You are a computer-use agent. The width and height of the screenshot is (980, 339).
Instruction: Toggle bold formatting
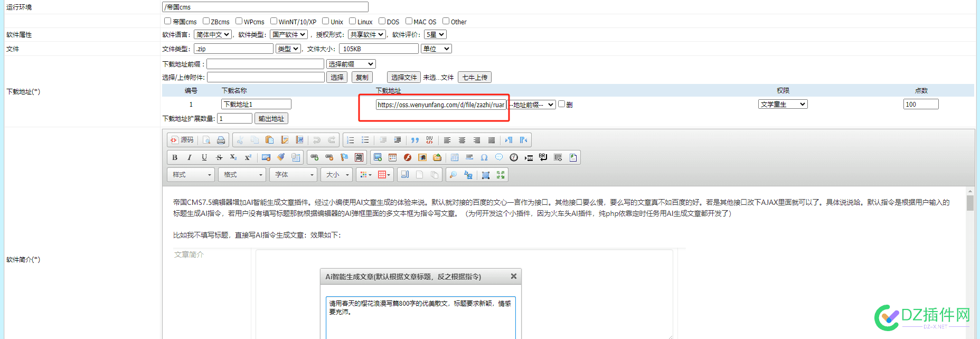(175, 157)
